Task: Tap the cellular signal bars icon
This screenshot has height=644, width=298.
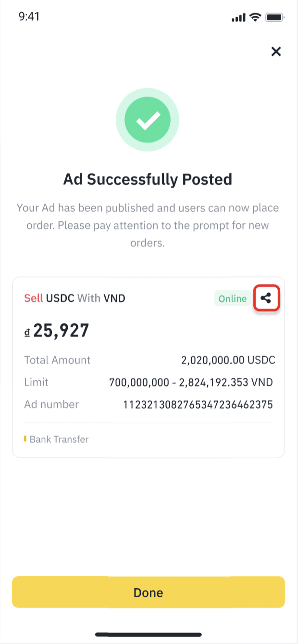Action: tap(238, 18)
